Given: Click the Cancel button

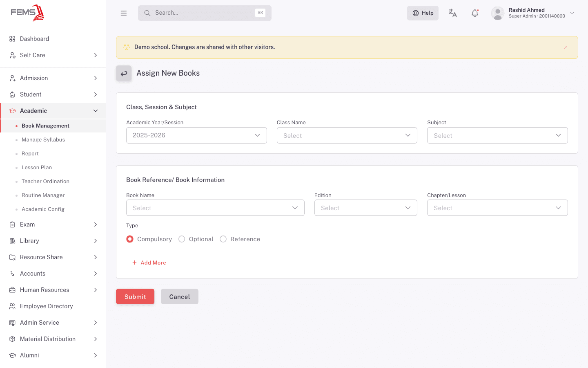Looking at the screenshot, I should 180,296.
